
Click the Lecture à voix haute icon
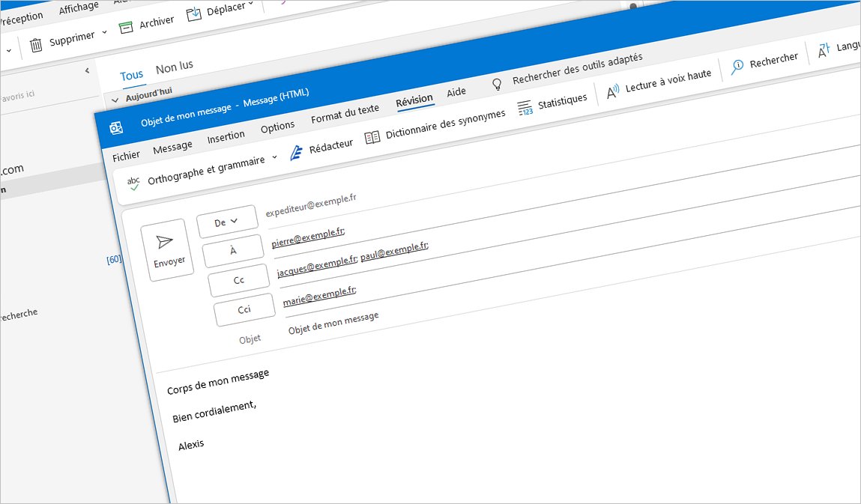pyautogui.click(x=612, y=91)
